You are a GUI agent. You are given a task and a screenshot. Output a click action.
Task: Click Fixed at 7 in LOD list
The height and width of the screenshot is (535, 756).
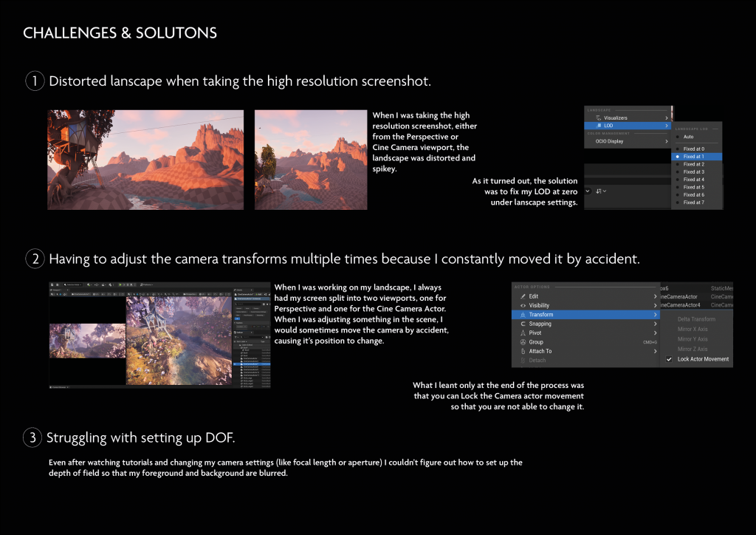pyautogui.click(x=693, y=202)
